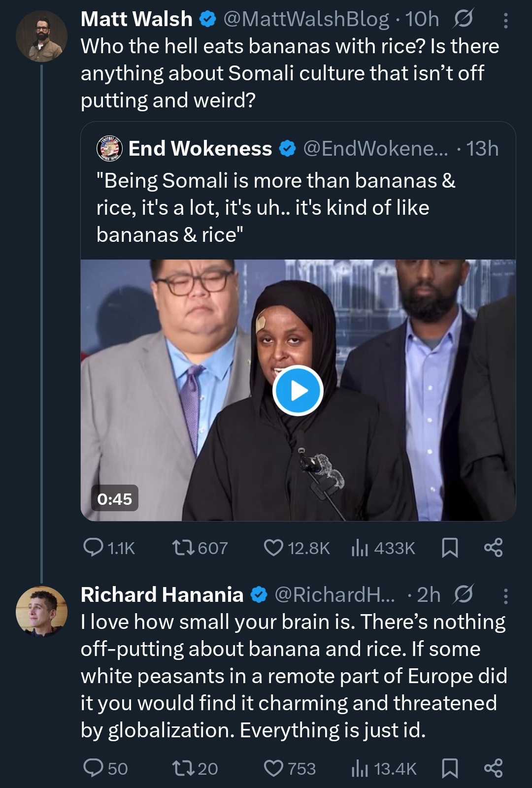Like Richard Hanania's reply
Viewport: 532px width, 788px height.
tap(273, 768)
